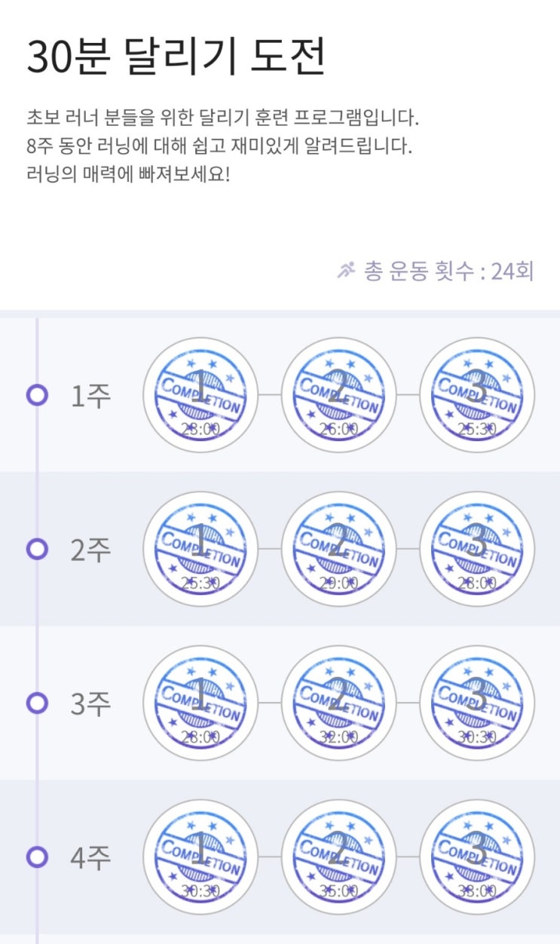Viewport: 560px width, 944px height.
Task: Tap the running figure icon beside 총 운동 횟수
Action: coord(346,271)
